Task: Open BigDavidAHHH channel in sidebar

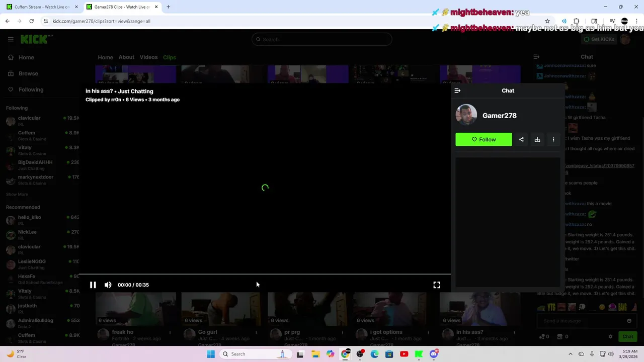Action: (42, 165)
